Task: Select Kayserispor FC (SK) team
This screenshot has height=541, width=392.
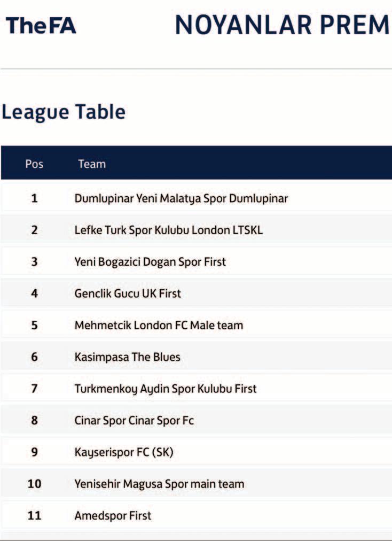Action: (x=124, y=452)
